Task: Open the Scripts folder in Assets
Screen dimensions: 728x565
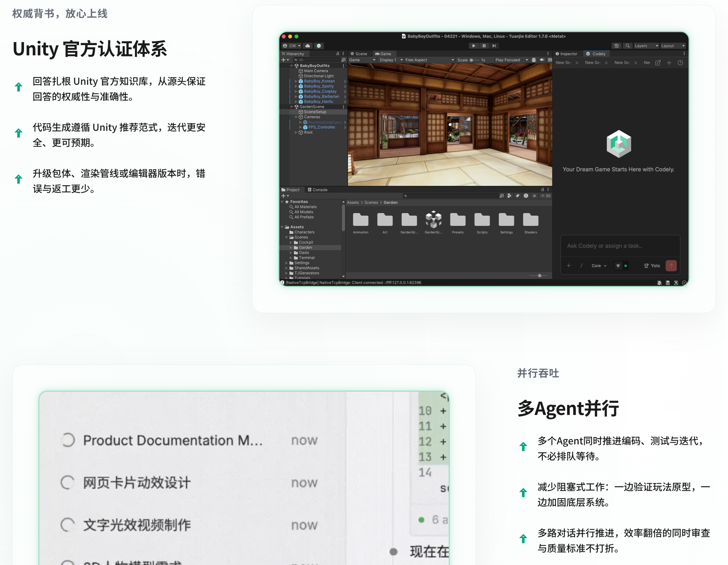Action: pyautogui.click(x=482, y=223)
